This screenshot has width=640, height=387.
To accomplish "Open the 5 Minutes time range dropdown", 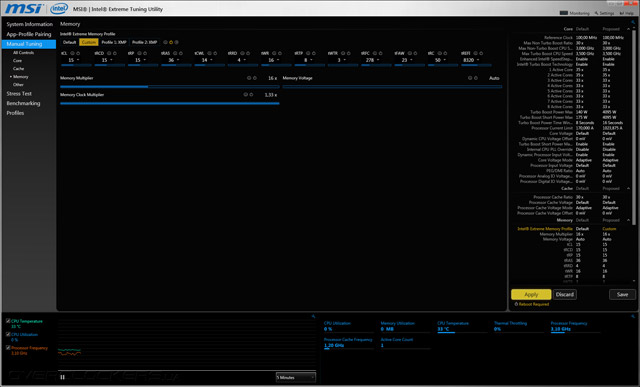I will (x=296, y=378).
